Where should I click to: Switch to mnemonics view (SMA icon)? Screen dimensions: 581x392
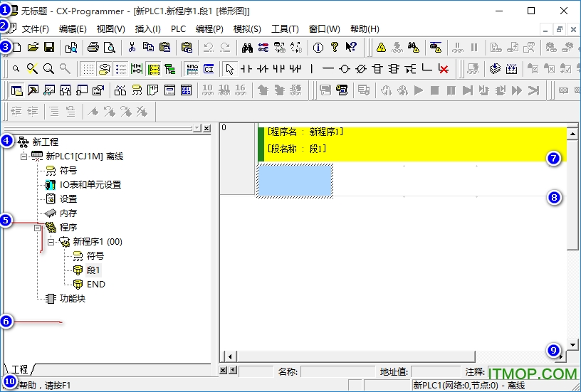click(x=192, y=69)
